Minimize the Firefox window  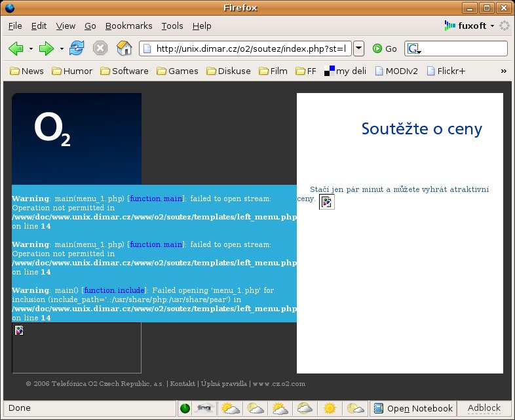point(470,8)
